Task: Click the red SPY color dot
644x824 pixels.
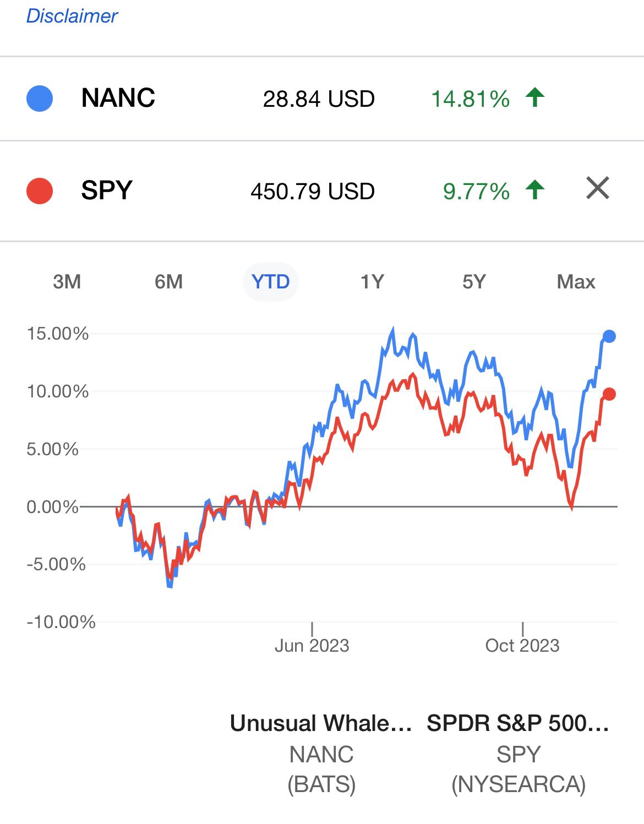Action: [x=40, y=191]
